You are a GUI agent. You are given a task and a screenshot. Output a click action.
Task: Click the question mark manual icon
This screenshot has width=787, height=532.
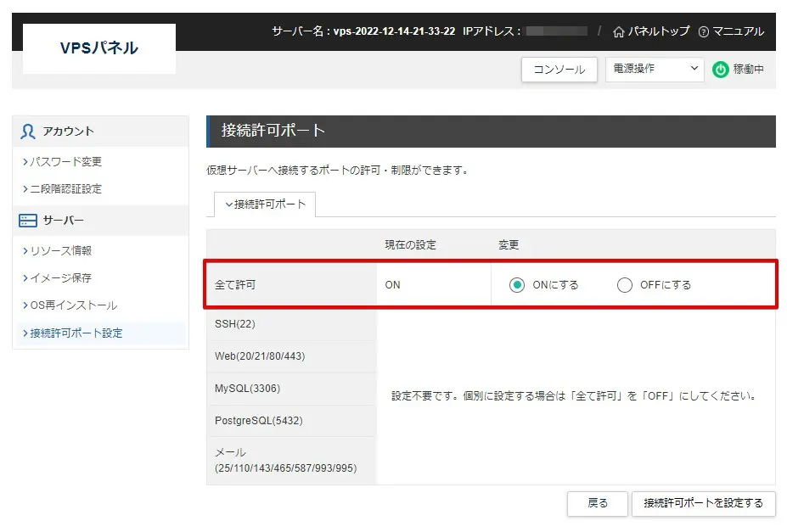(703, 31)
